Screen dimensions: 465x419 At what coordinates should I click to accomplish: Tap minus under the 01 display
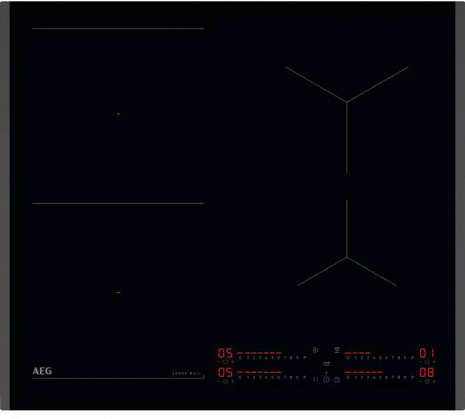coord(420,362)
